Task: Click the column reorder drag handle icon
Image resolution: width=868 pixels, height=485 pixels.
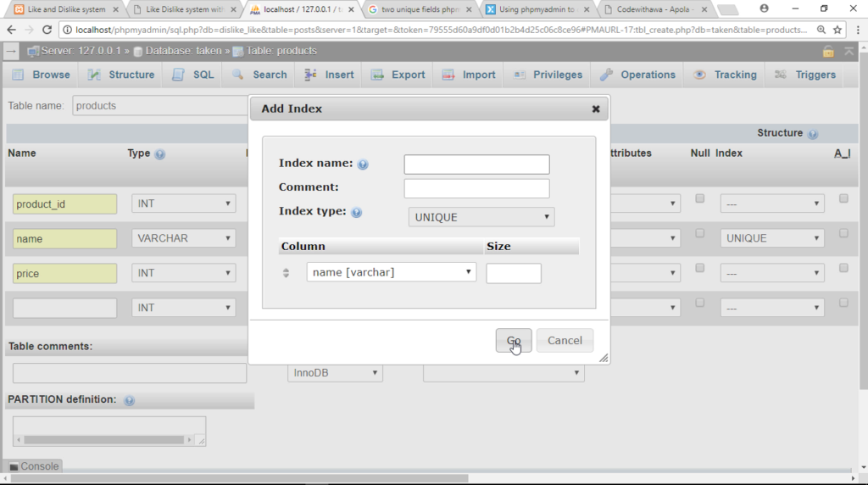Action: (287, 273)
